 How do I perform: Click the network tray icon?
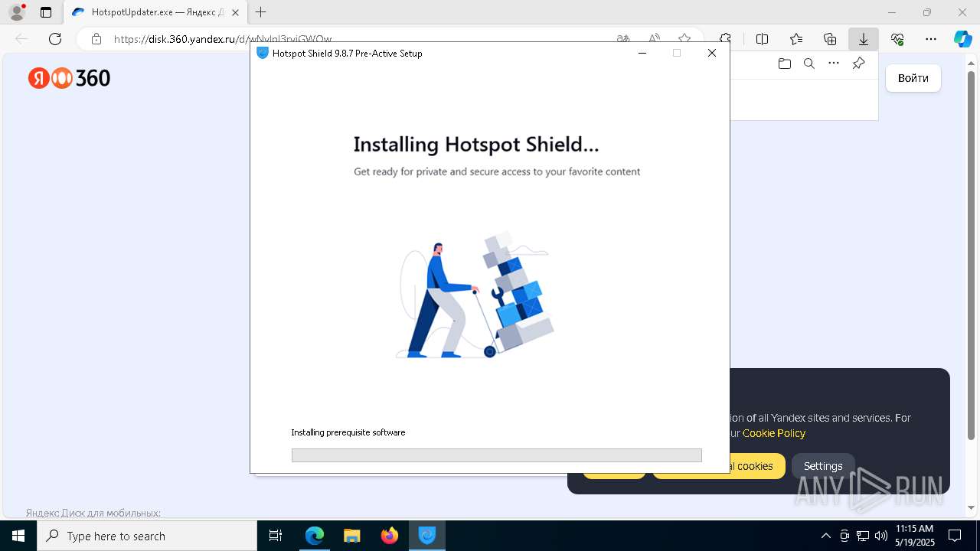click(863, 536)
